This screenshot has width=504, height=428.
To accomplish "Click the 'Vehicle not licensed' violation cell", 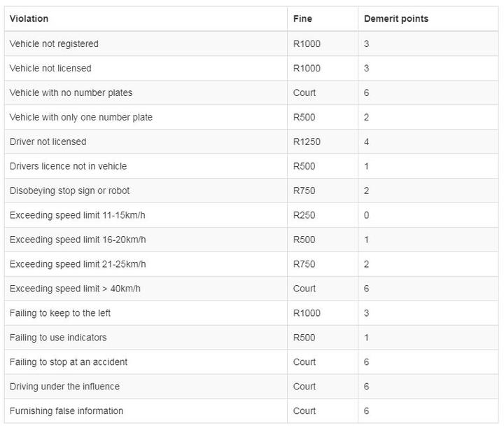I will click(x=50, y=68).
